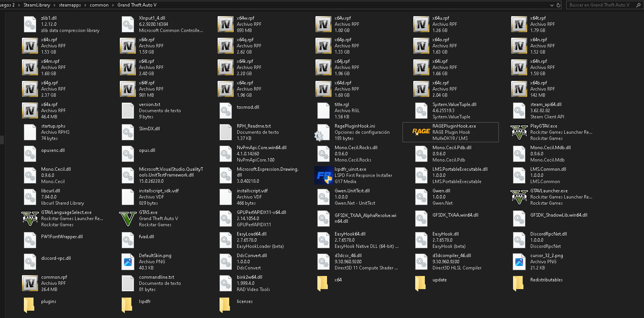Select the startup.rphs file icon
This screenshot has height=318, width=644.
(x=30, y=132)
